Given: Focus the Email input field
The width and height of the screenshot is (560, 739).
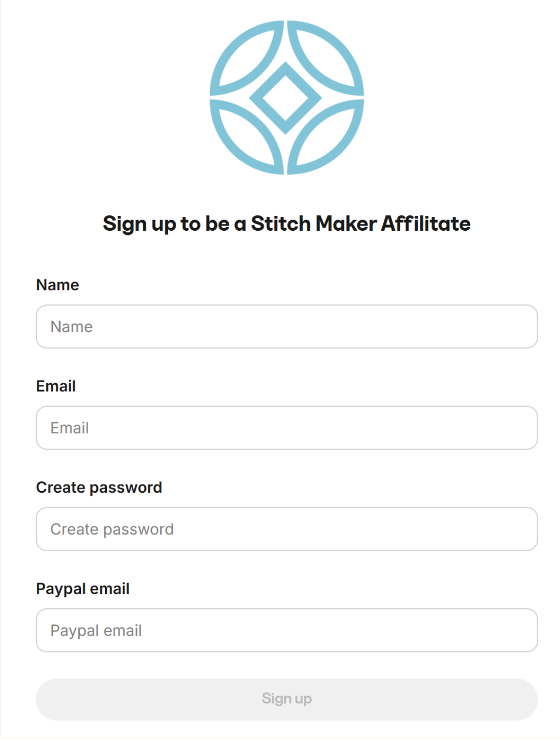Looking at the screenshot, I should [286, 428].
